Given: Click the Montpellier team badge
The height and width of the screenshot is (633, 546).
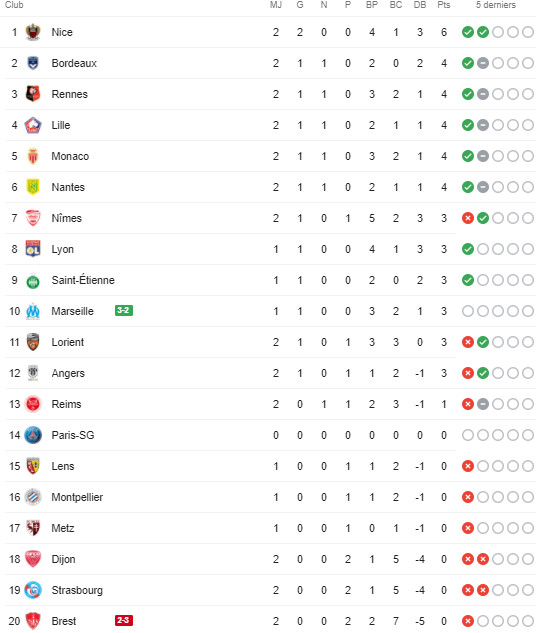Looking at the screenshot, I should point(33,497).
